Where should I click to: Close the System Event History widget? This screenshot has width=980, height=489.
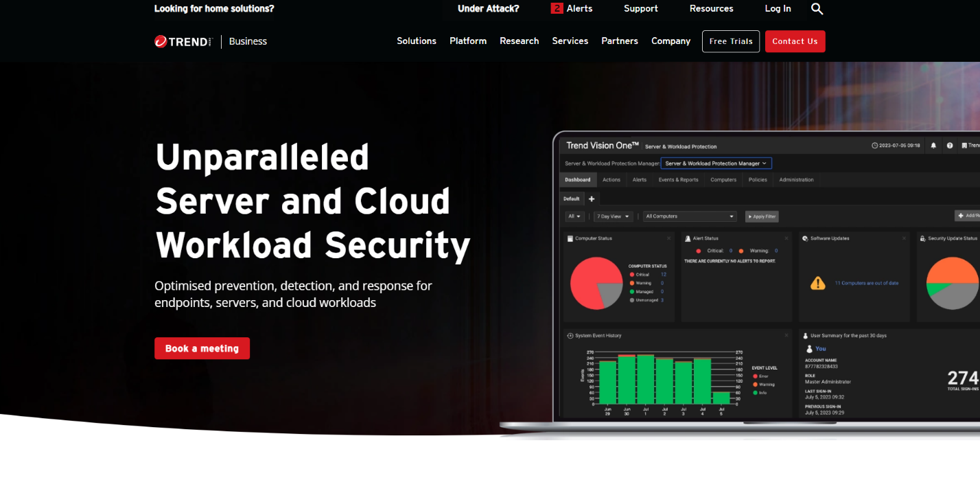tap(786, 335)
